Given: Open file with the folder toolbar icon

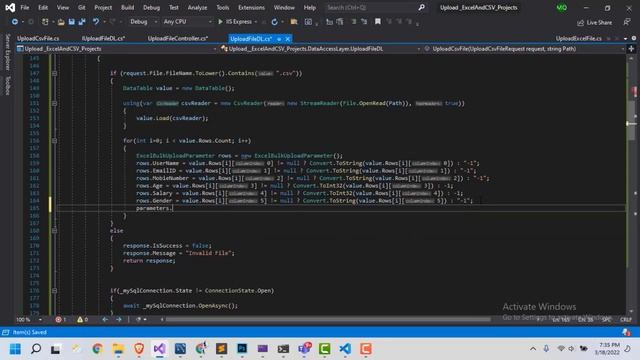Looking at the screenshot, I should click(61, 22).
